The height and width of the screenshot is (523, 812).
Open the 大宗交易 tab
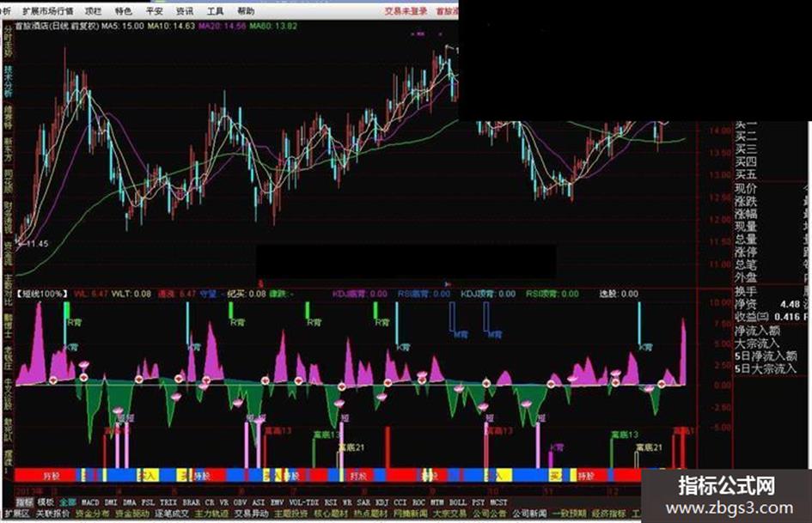coord(449,514)
